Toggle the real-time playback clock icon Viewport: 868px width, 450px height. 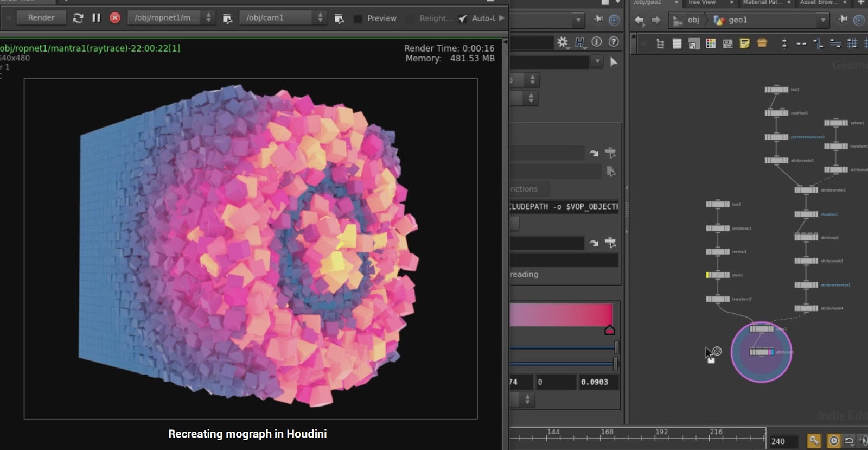point(834,441)
